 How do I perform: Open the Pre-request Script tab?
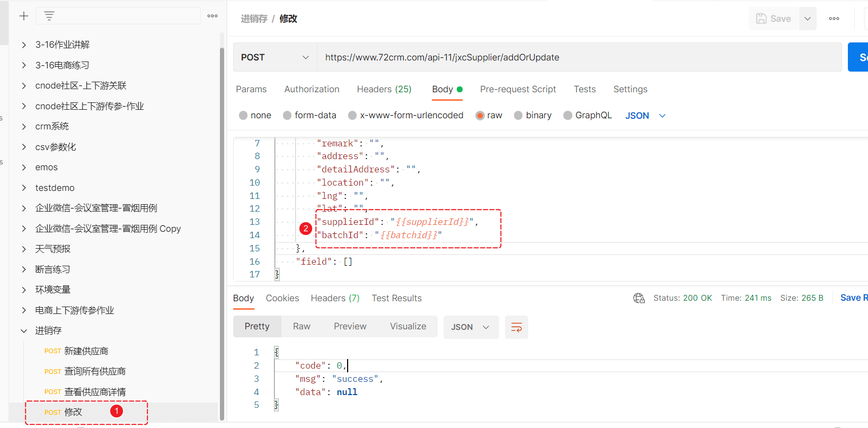point(518,89)
